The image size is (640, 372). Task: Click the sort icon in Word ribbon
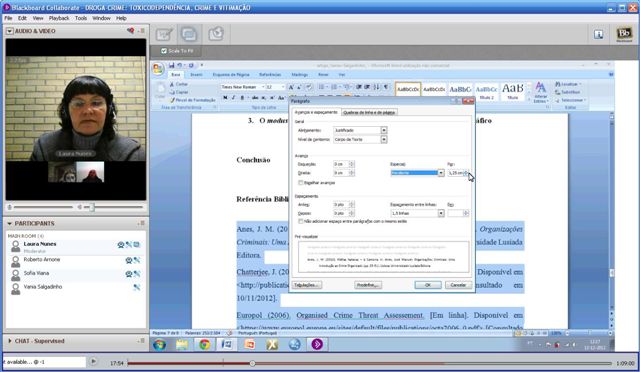[376, 87]
